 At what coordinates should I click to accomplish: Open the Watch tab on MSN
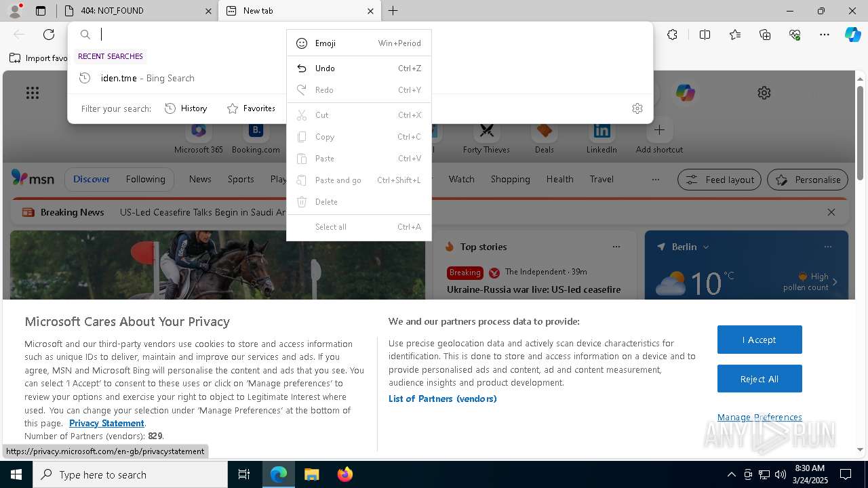(x=461, y=180)
